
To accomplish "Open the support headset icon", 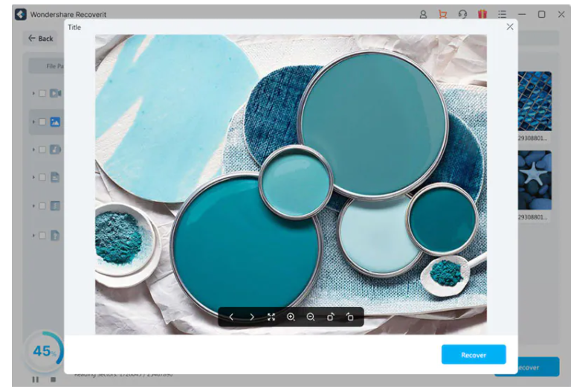I will pos(462,14).
